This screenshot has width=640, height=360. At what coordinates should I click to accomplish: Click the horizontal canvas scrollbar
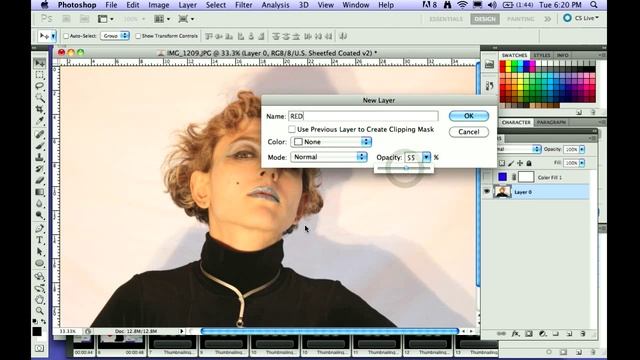pyautogui.click(x=329, y=331)
